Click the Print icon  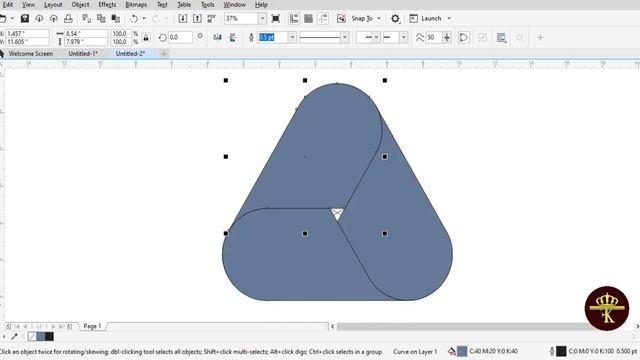coord(68,18)
